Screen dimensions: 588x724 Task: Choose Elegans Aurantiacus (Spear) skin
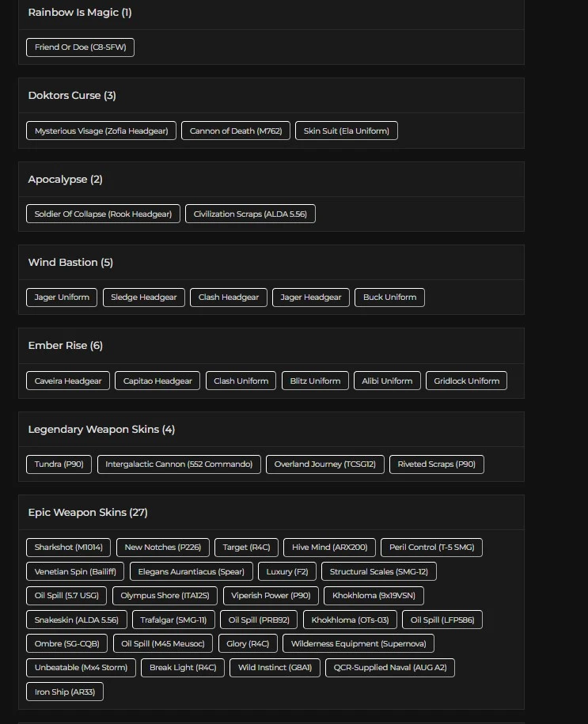point(191,572)
